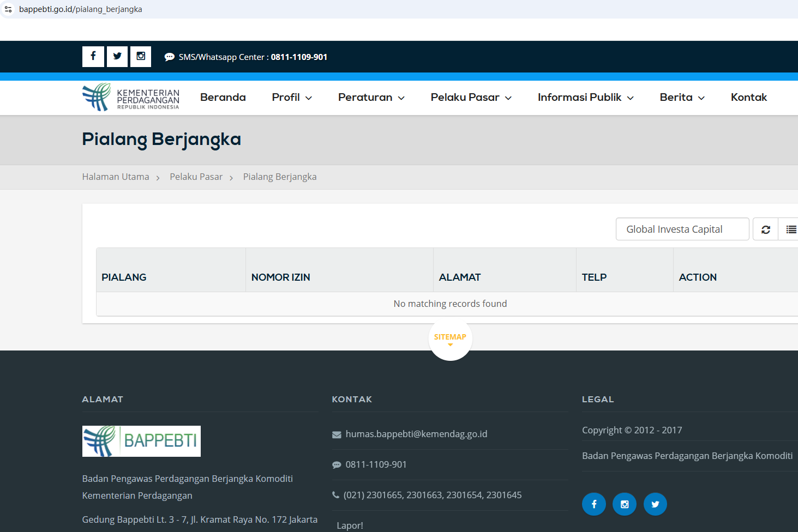The width and height of the screenshot is (798, 532).
Task: Click the table refresh icon button
Action: [x=766, y=229]
